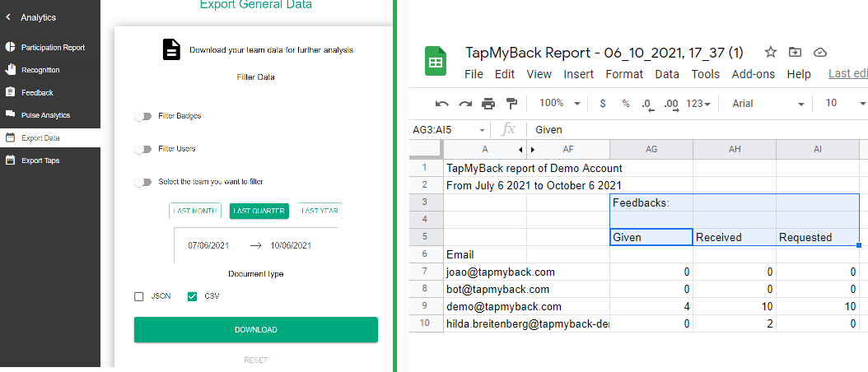This screenshot has width=868, height=372.
Task: Open the Help menu
Action: 799,74
